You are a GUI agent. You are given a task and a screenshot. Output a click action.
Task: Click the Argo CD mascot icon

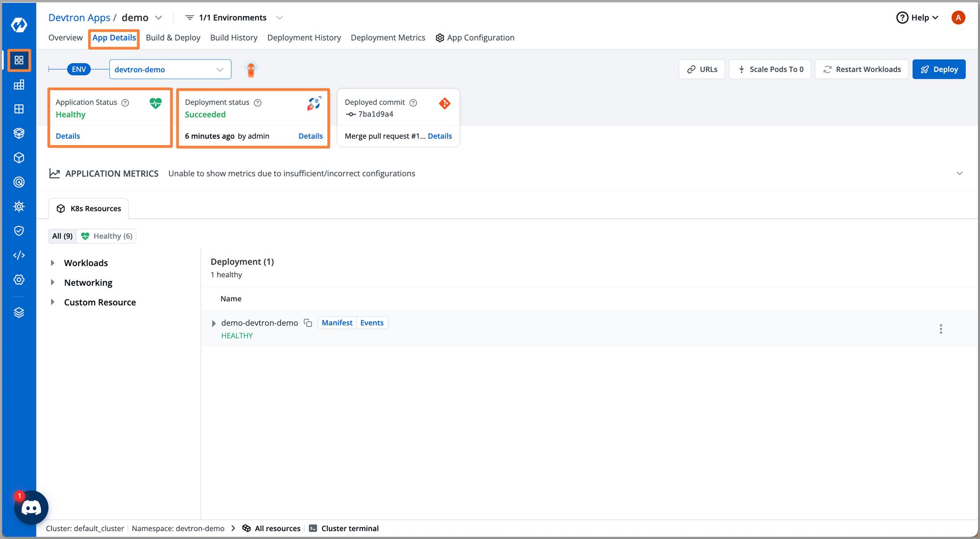pos(251,70)
